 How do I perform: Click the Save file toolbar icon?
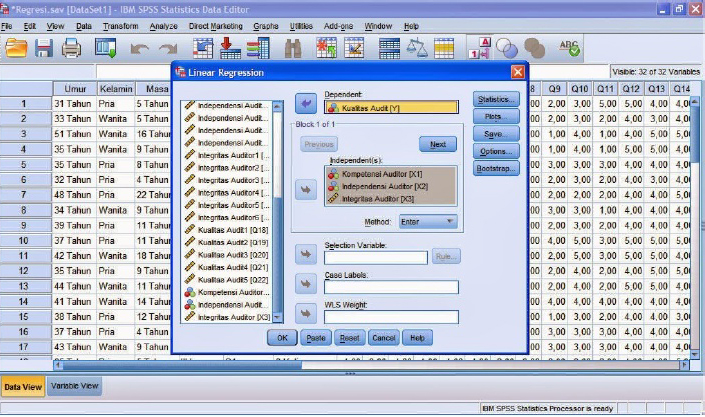(43, 47)
